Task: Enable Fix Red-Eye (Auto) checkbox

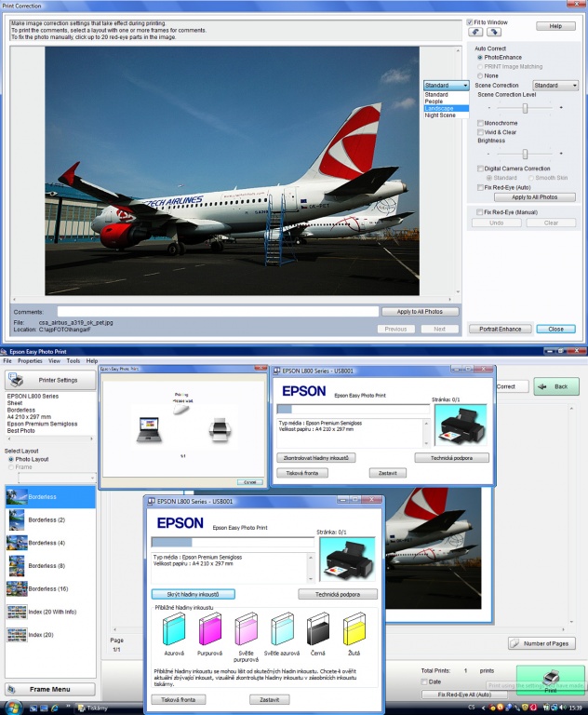Action: tap(480, 187)
